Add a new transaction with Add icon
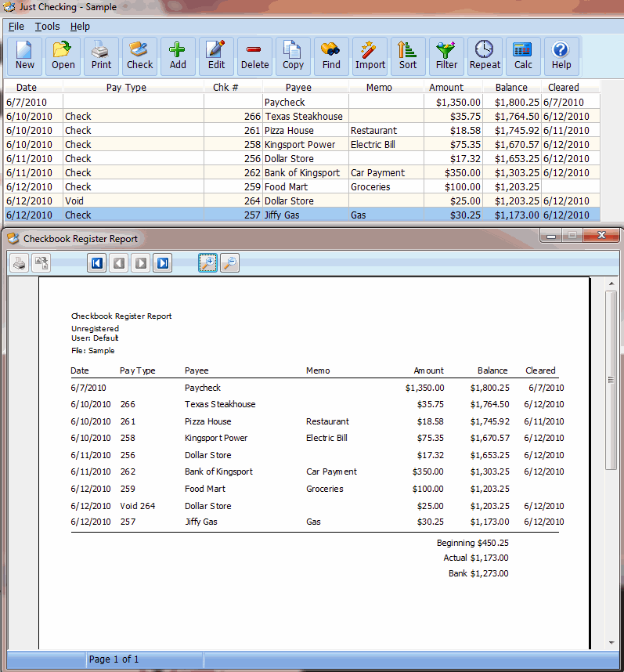The height and width of the screenshot is (672, 624). click(178, 56)
